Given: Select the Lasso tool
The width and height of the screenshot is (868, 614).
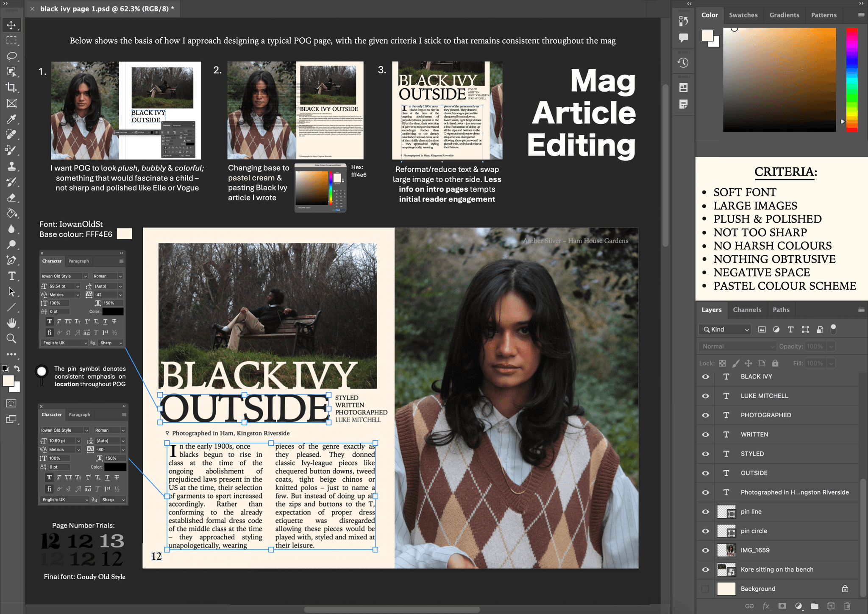Looking at the screenshot, I should pyautogui.click(x=11, y=56).
